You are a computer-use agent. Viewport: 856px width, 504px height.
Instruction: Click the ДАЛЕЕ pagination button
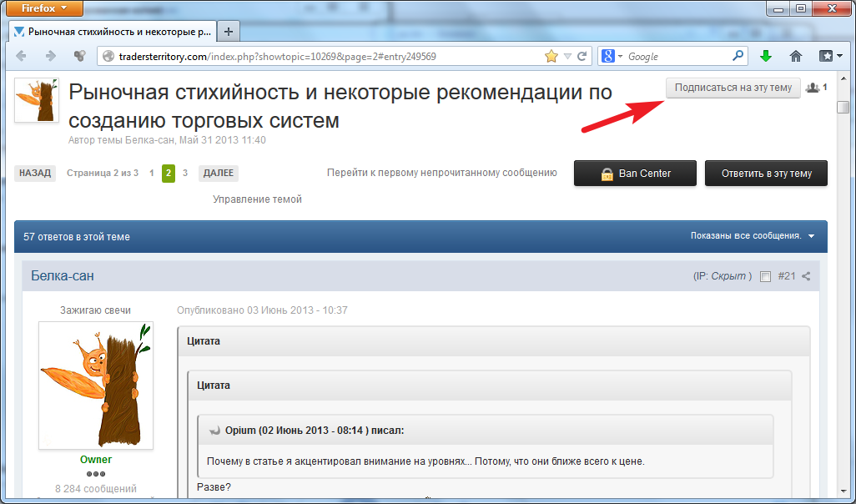(x=219, y=173)
